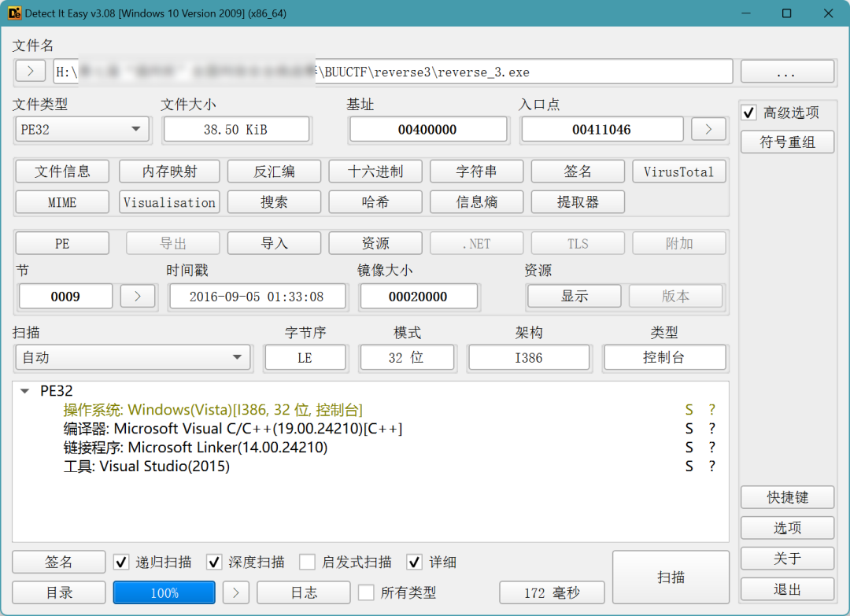Select 链接程序 Microsoft Linker row
This screenshot has width=850, height=616.
point(370,448)
